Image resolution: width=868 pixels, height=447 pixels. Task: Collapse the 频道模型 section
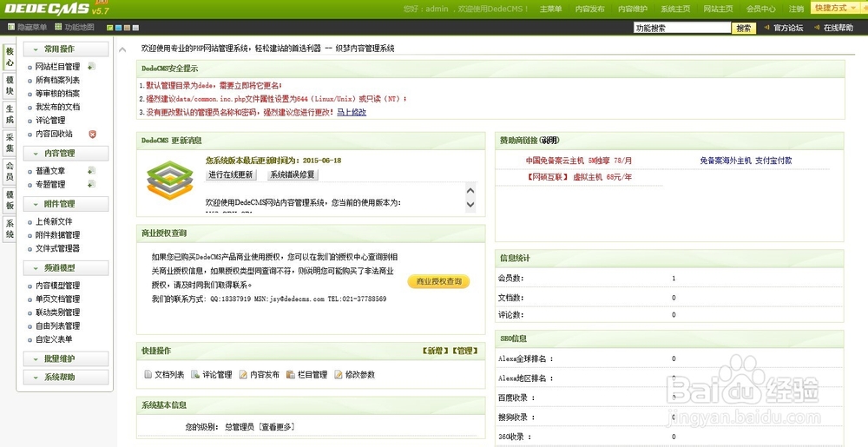(67, 267)
